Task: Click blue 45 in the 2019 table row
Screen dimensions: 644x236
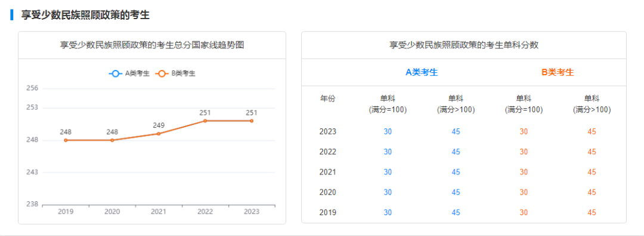Action: click(456, 213)
